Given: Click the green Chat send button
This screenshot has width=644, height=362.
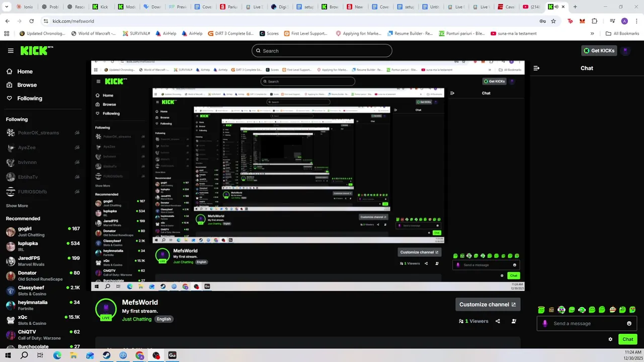Looking at the screenshot, I should (627, 339).
